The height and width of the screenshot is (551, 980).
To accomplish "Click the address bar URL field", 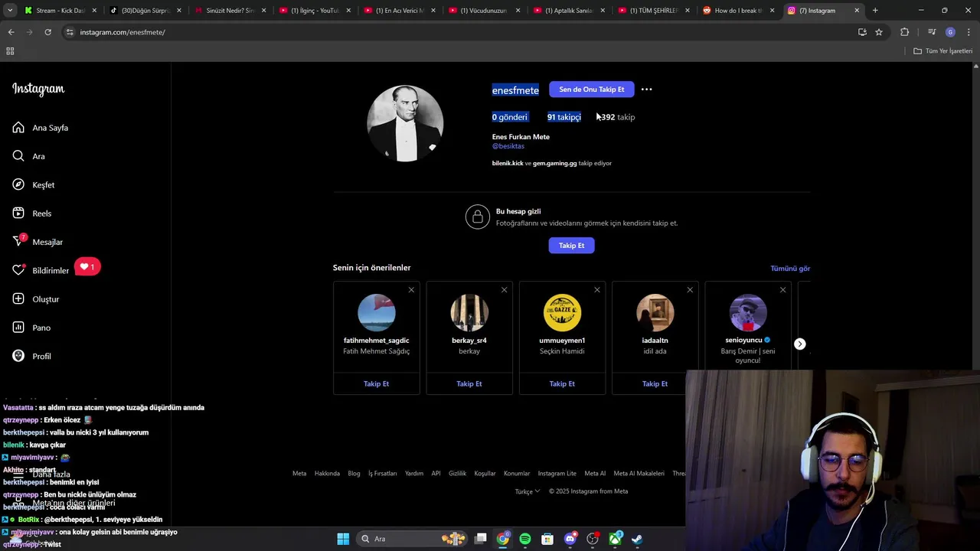I will (459, 32).
